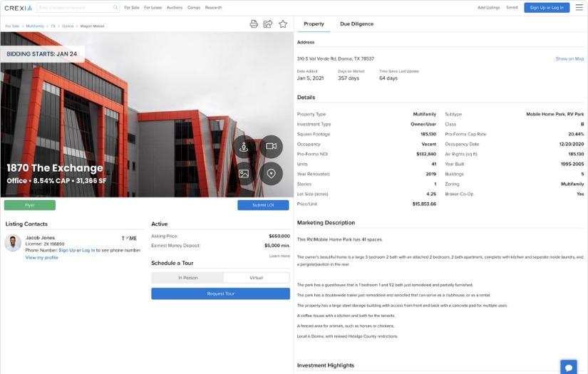Screen dimensions: 588x374
Task: Open Comps menu
Action: 194,8
